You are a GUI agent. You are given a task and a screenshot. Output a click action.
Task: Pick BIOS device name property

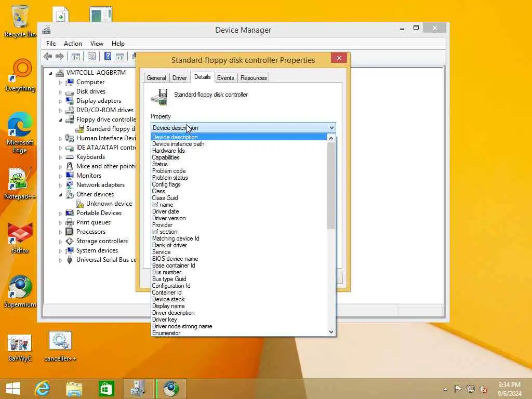[239, 259]
